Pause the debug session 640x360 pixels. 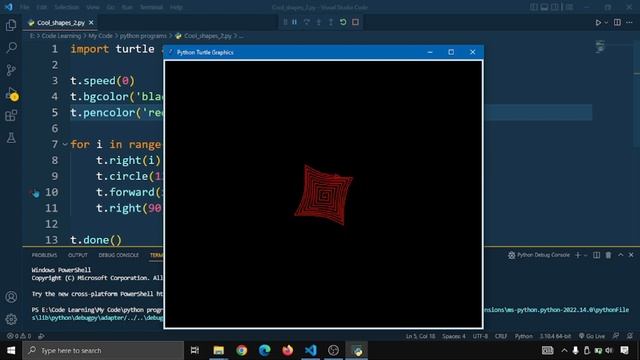[x=294, y=22]
